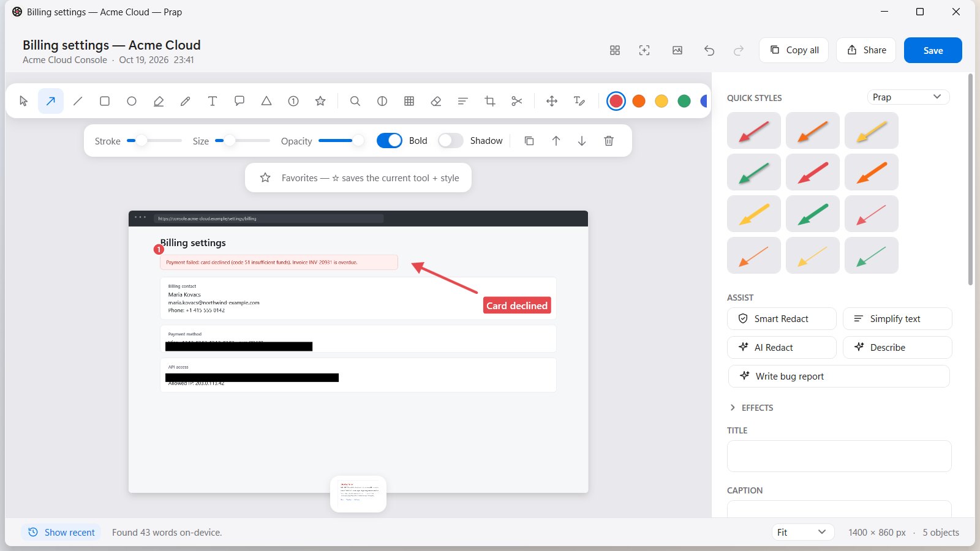The height and width of the screenshot is (551, 980).
Task: Start AI Redact
Action: (782, 347)
